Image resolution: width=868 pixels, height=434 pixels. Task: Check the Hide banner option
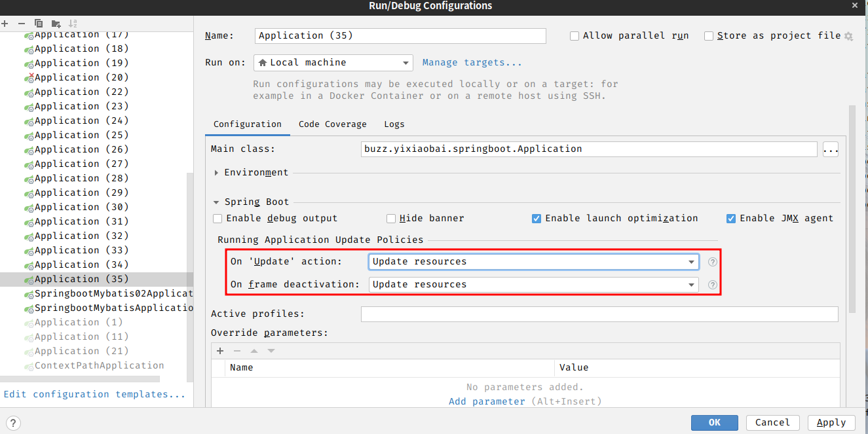point(391,219)
